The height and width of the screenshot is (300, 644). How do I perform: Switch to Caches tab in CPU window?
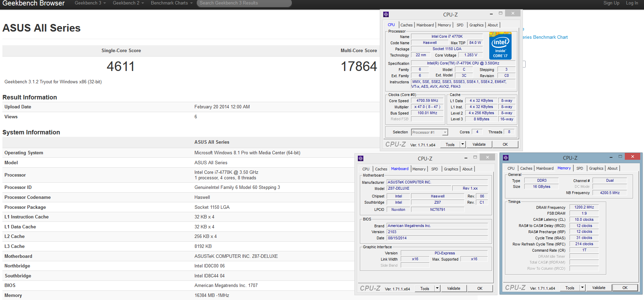(x=407, y=25)
